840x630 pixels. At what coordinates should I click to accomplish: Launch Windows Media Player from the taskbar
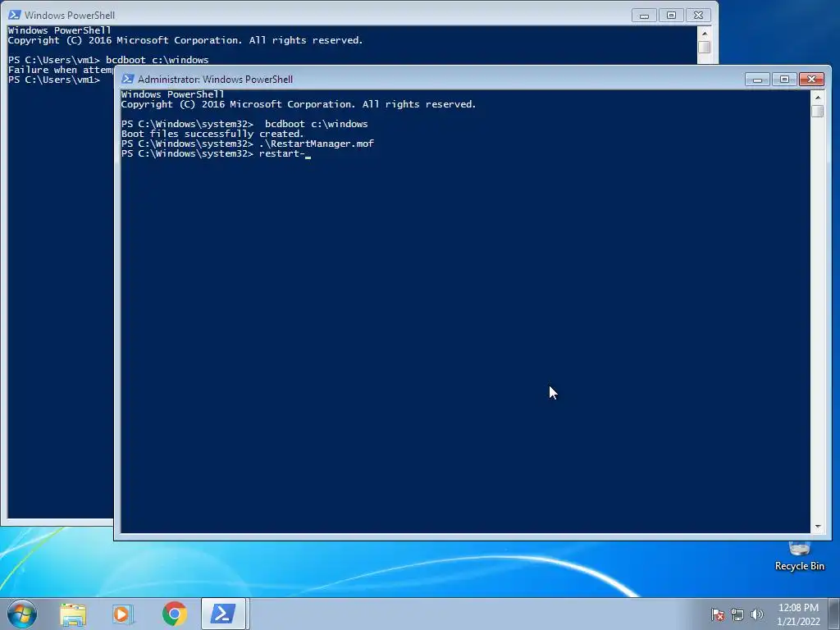point(123,614)
